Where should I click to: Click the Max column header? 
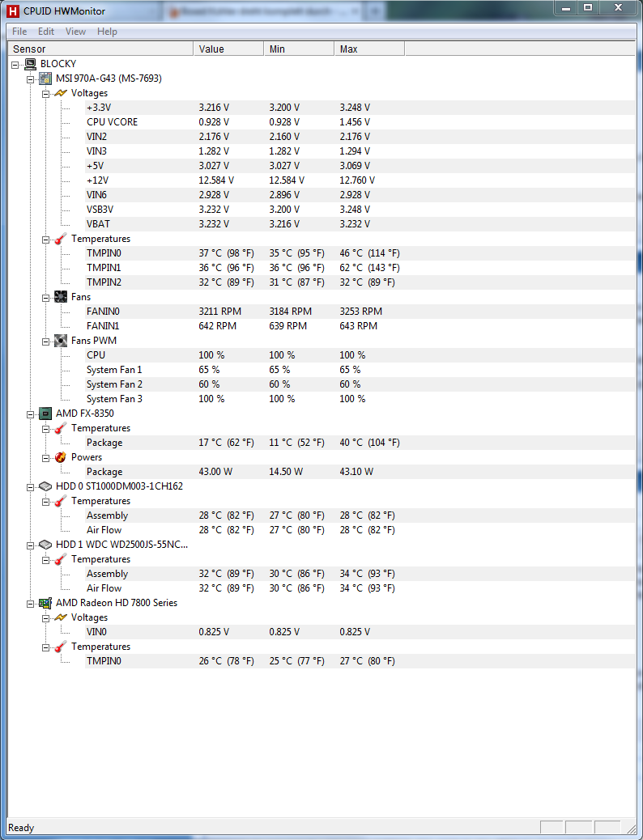(369, 49)
